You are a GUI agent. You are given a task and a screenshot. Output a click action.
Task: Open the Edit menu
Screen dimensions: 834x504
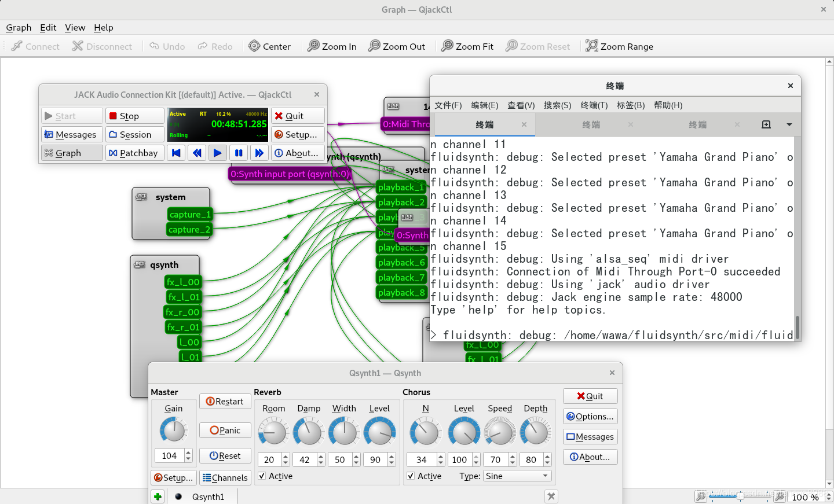pos(48,27)
